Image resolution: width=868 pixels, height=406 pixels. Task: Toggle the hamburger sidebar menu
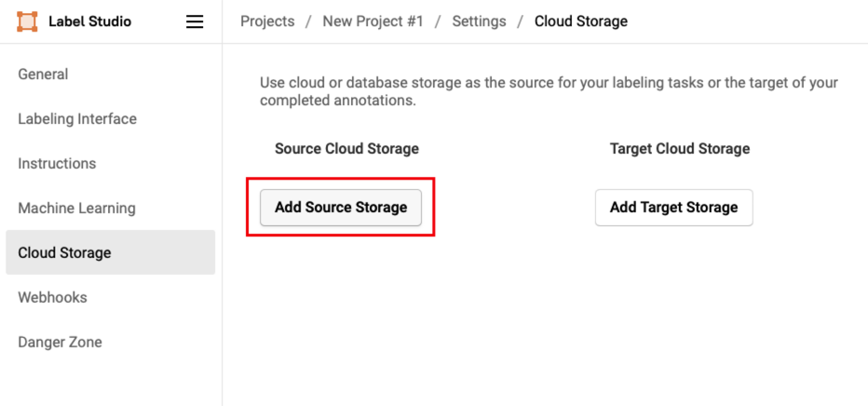(195, 21)
